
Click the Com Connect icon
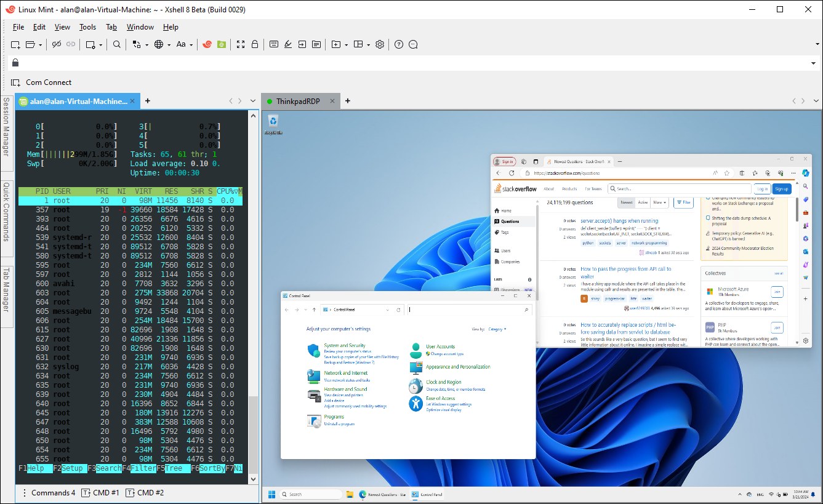click(x=16, y=82)
